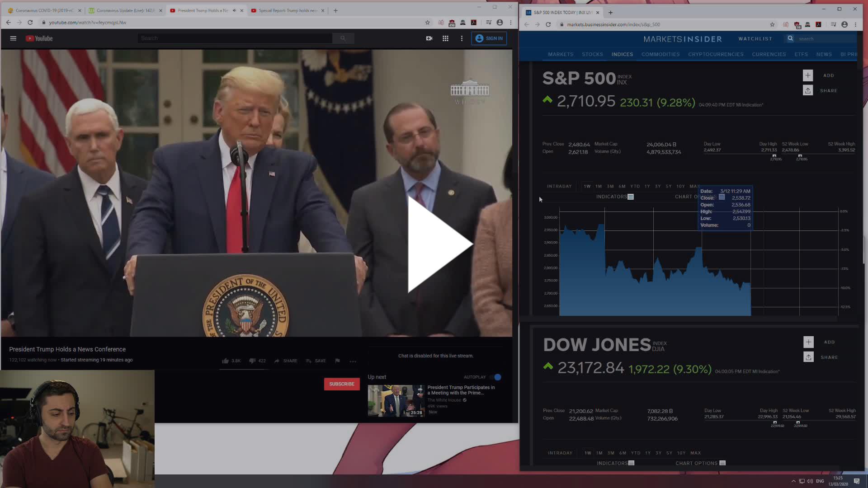Open the Commodities menu item
868x488 pixels.
point(660,54)
